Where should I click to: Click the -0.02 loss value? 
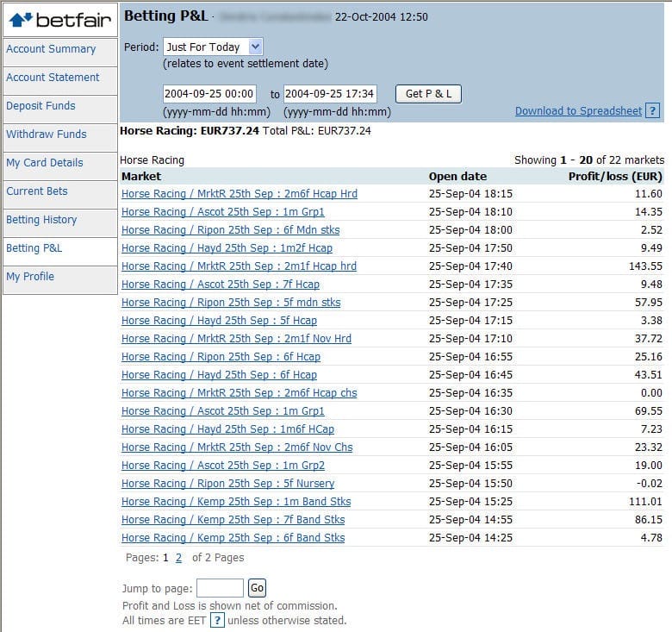[650, 483]
